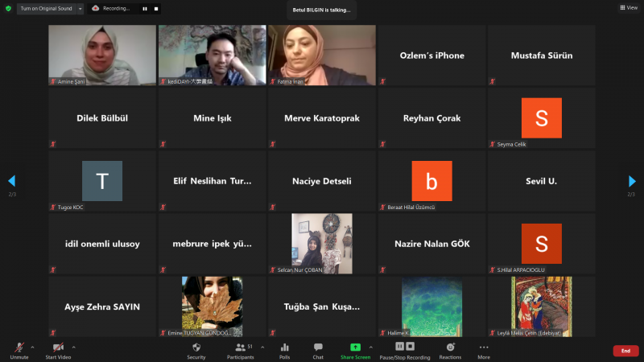Click muted mic icon on Ayşe Zehra SAYIN tile
The width and height of the screenshot is (644, 362).
pyautogui.click(x=53, y=332)
